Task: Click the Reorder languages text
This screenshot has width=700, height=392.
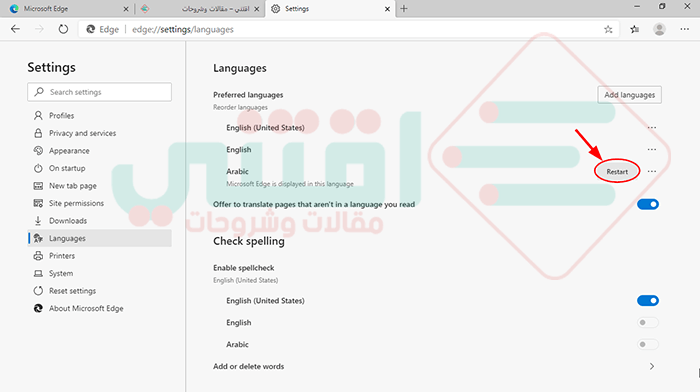Action: 240,107
